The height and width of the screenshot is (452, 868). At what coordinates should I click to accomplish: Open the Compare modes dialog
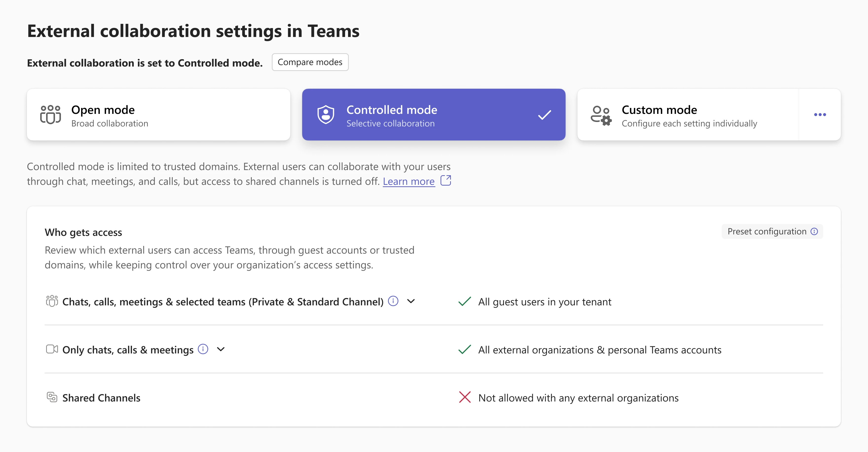click(310, 62)
